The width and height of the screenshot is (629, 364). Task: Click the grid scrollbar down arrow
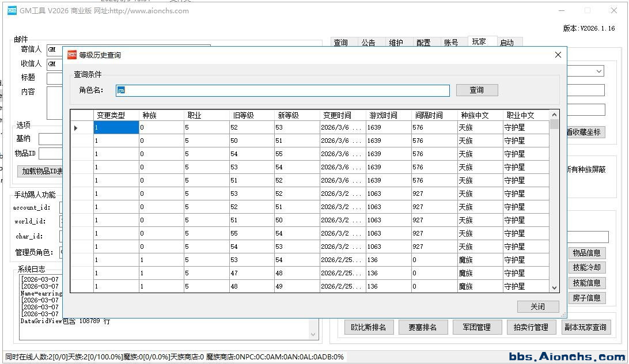pyautogui.click(x=554, y=287)
